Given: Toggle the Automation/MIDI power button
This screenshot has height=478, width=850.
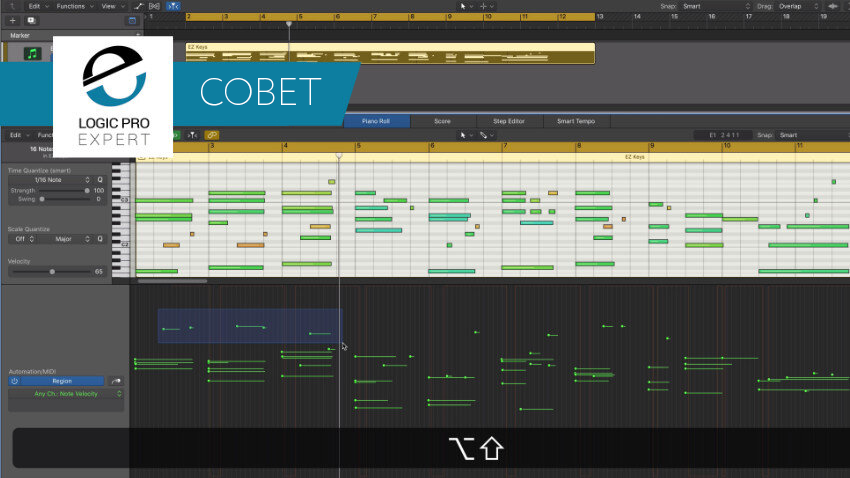Looking at the screenshot, I should [15, 381].
